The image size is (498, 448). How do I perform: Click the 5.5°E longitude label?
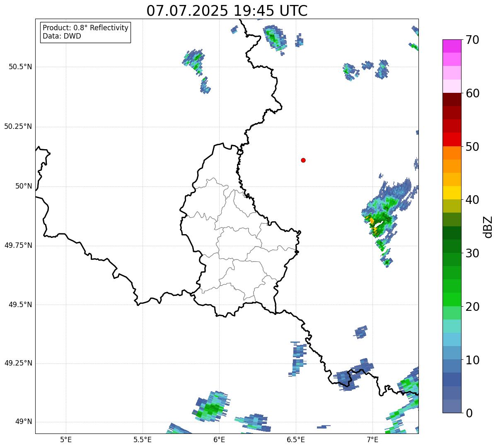click(143, 439)
